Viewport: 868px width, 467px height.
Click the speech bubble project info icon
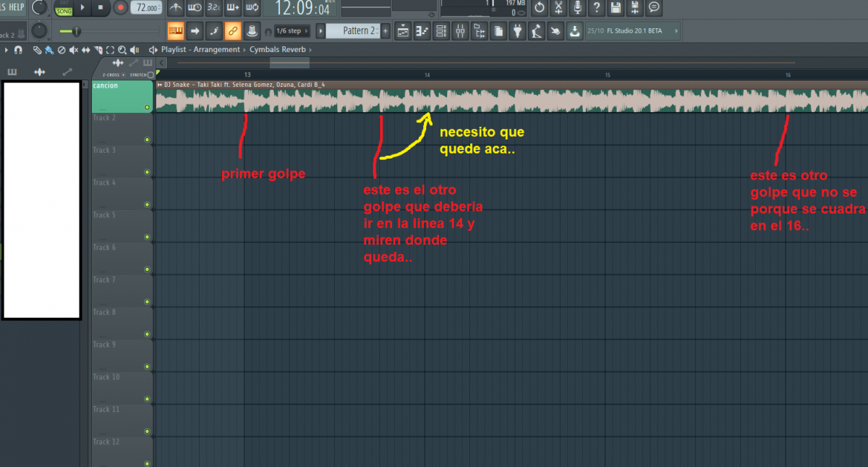click(x=653, y=8)
